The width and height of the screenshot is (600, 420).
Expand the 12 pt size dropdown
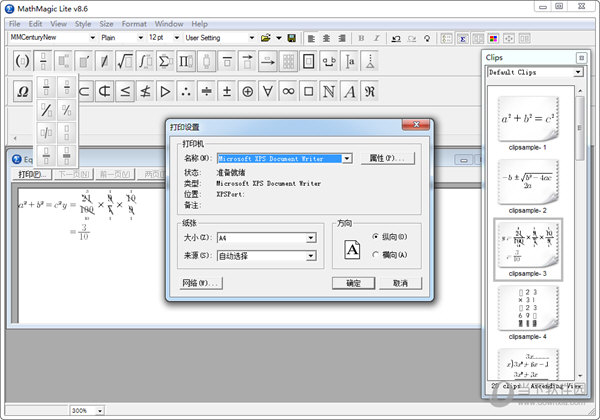coord(176,37)
